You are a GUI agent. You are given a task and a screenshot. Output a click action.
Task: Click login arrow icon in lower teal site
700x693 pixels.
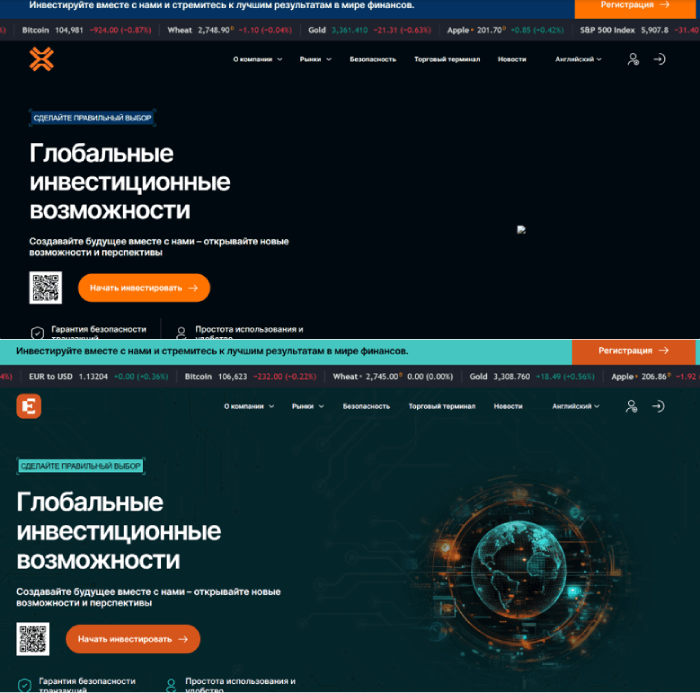coord(658,406)
